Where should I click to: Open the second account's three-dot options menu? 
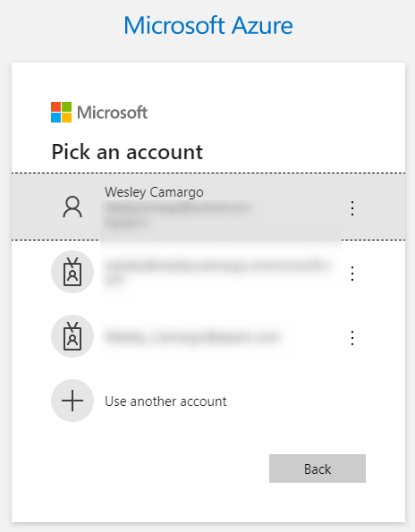coord(352,273)
